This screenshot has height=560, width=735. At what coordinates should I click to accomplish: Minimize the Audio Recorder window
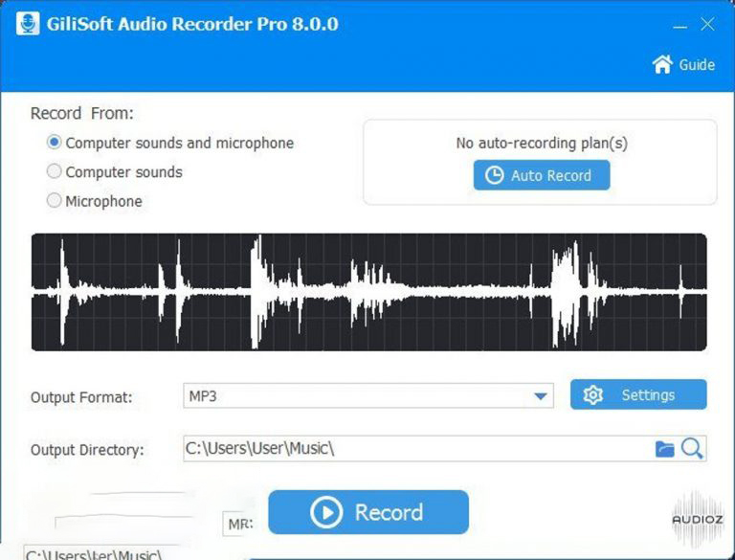pyautogui.click(x=679, y=27)
